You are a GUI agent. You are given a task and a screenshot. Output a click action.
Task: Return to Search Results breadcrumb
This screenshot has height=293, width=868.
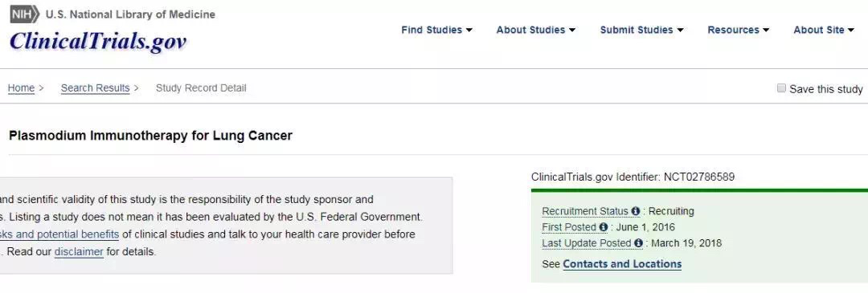95,88
